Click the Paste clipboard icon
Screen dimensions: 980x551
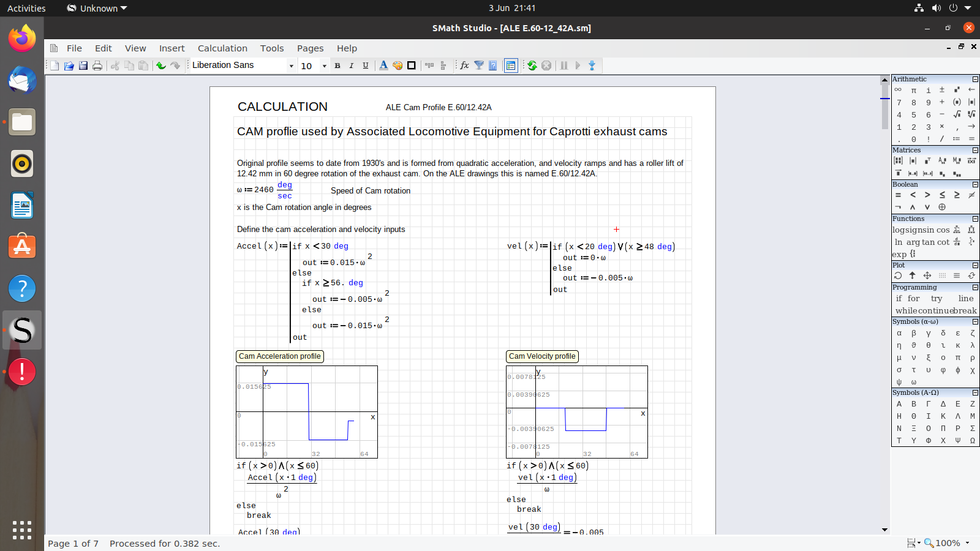click(x=143, y=66)
